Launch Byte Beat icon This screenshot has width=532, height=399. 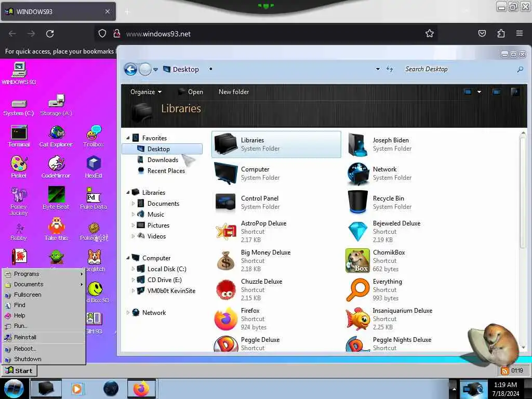56,198
